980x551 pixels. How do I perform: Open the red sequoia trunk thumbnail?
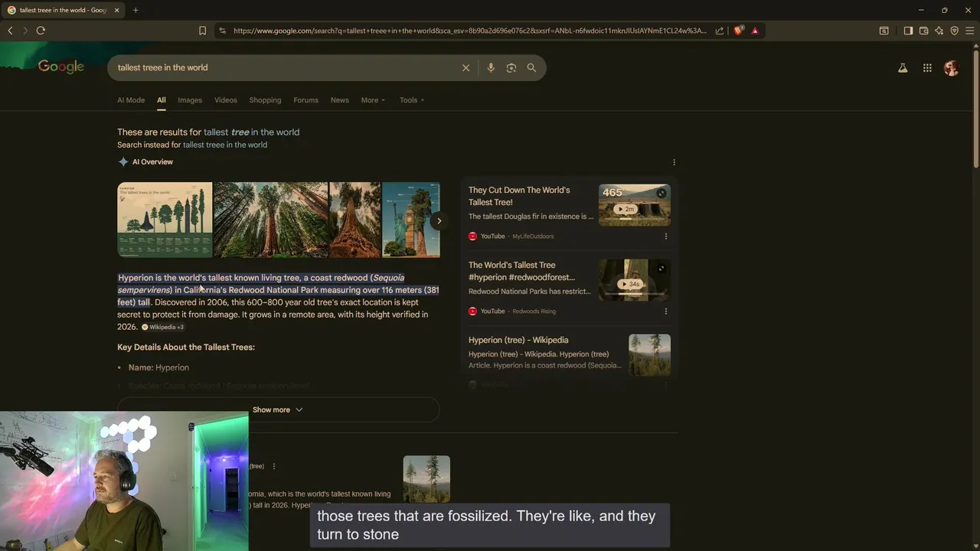coord(355,220)
